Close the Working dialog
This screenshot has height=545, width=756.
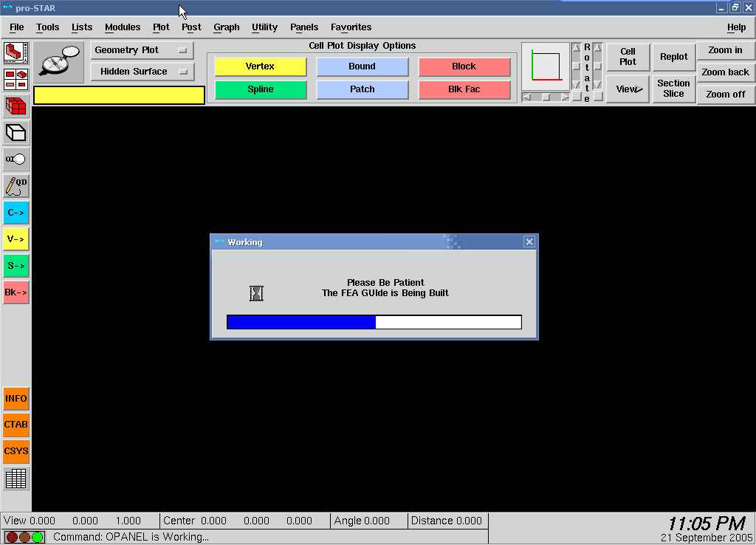click(x=529, y=242)
